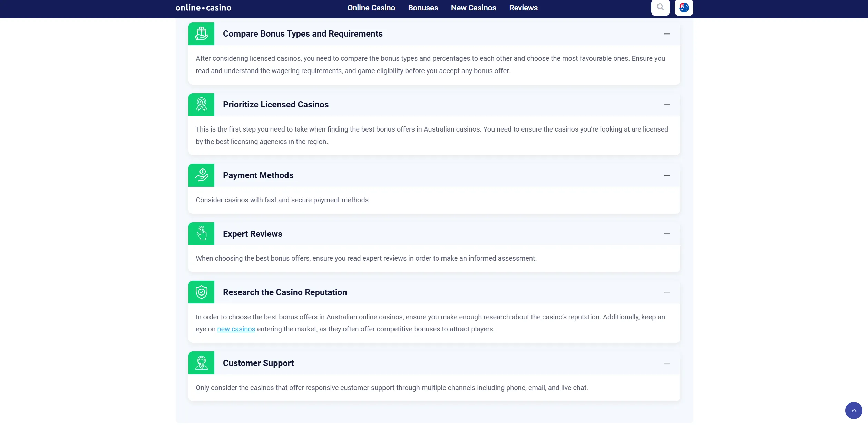The width and height of the screenshot is (868, 425).
Task: Click the Expert Reviews heading
Action: (253, 234)
